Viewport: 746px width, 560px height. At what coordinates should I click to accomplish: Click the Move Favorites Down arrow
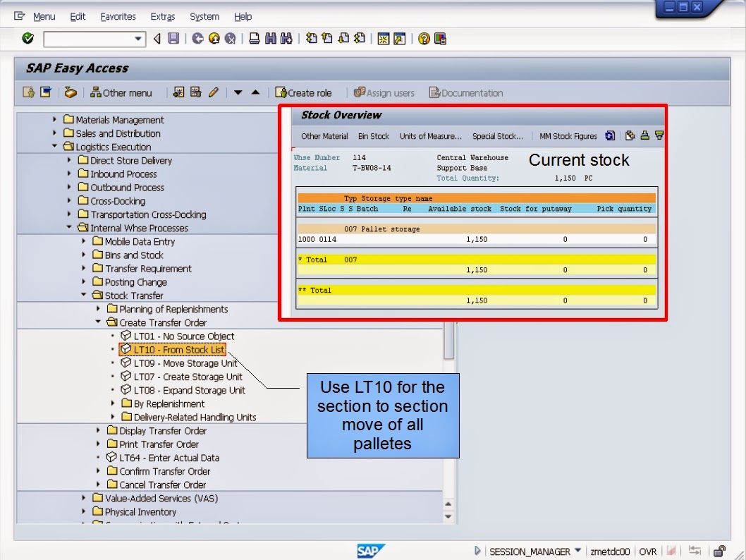tap(238, 92)
